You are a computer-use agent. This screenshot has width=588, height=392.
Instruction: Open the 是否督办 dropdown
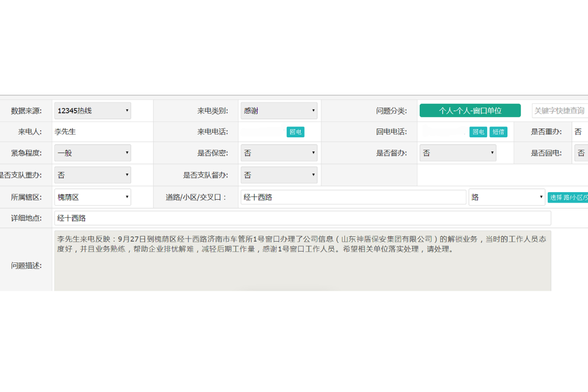(457, 153)
